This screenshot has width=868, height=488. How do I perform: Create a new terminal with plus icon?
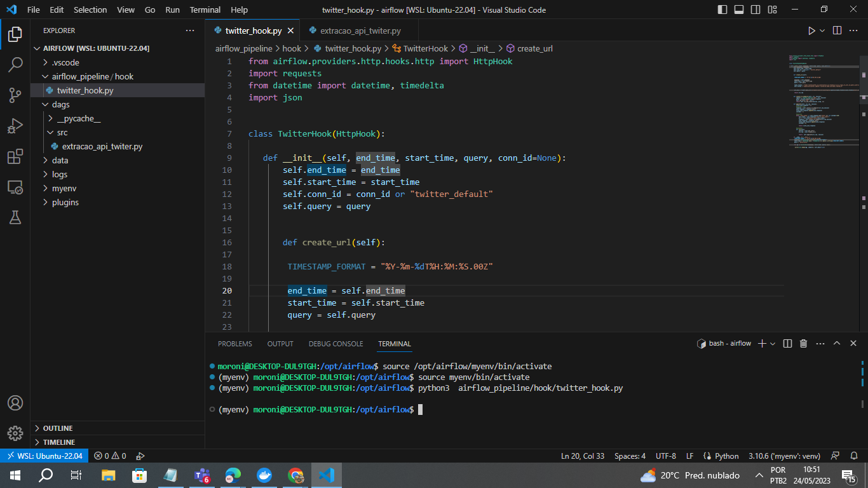tap(763, 343)
